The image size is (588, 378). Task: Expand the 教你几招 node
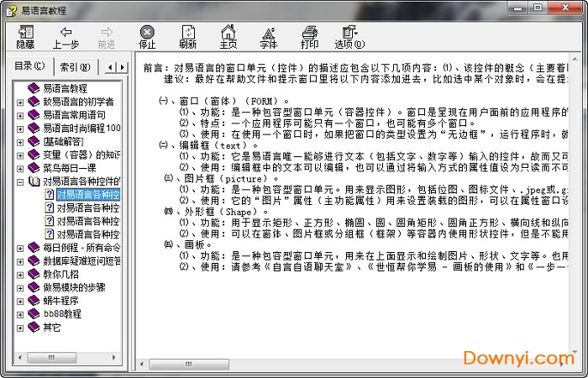(x=20, y=275)
